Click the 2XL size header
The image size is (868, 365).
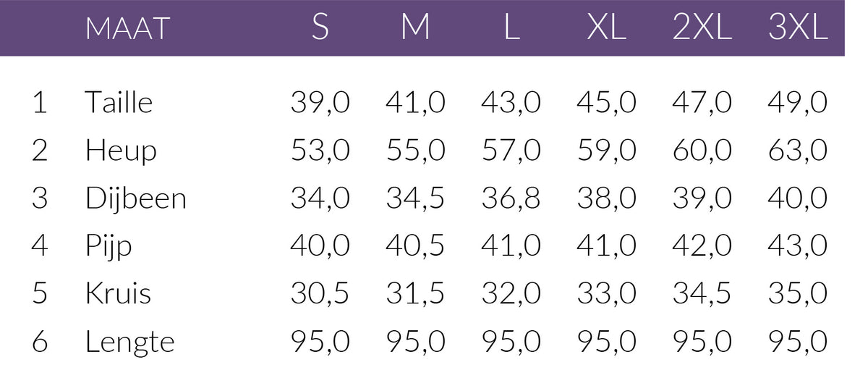(702, 28)
